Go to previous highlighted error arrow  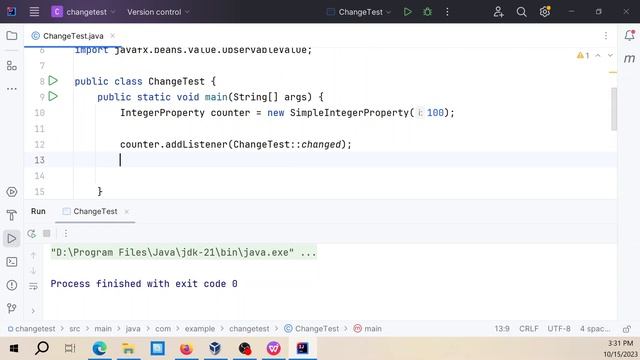(x=598, y=56)
